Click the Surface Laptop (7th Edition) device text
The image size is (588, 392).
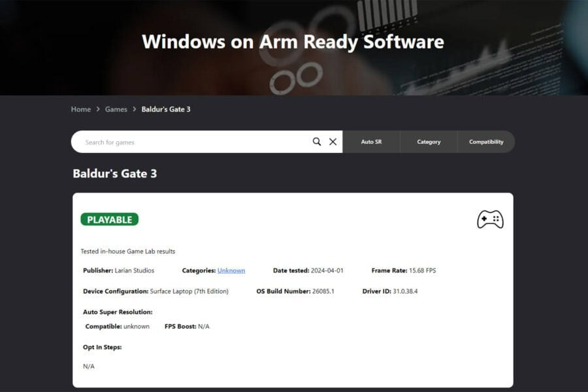point(189,291)
